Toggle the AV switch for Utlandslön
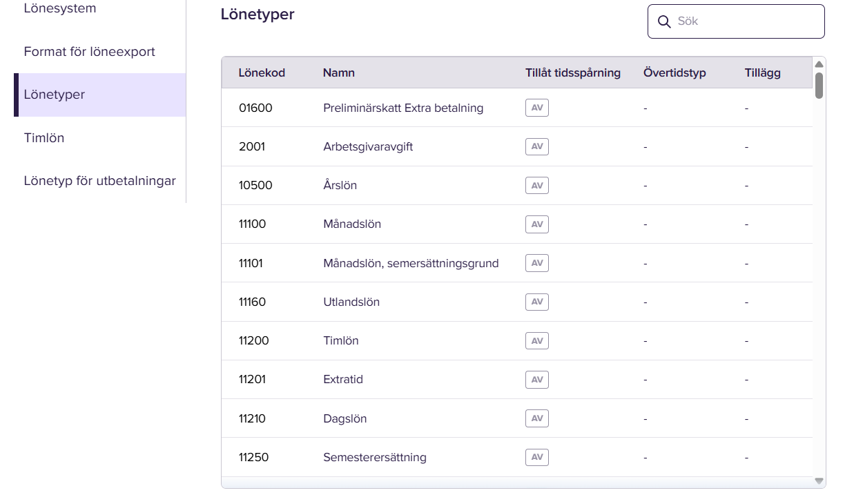This screenshot has width=854, height=504. 537,302
